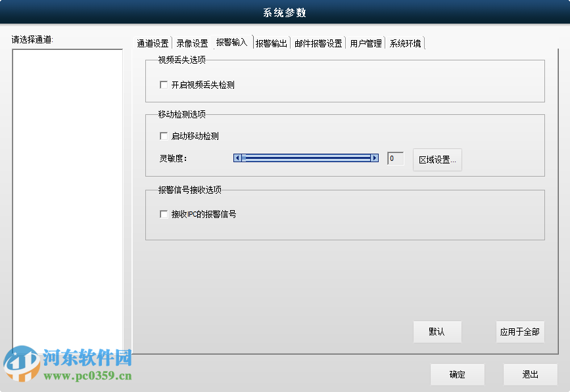The image size is (570, 392).
Task: Open the 录像设置 tab
Action: click(x=191, y=42)
